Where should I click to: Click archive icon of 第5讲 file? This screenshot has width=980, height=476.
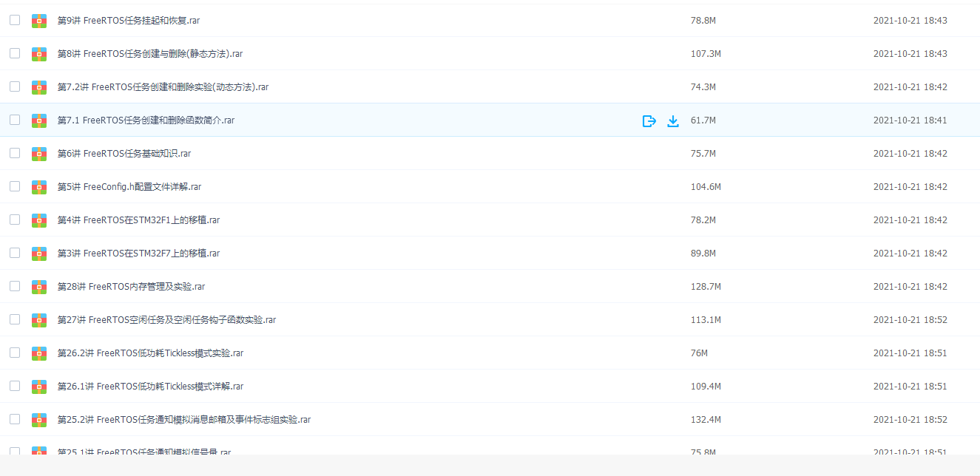39,187
